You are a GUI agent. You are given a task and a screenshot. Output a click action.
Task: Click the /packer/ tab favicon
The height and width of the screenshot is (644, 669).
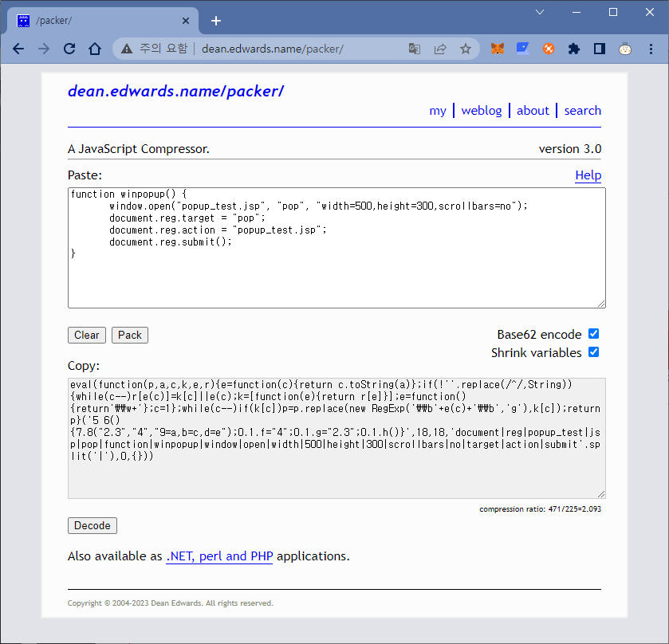23,21
